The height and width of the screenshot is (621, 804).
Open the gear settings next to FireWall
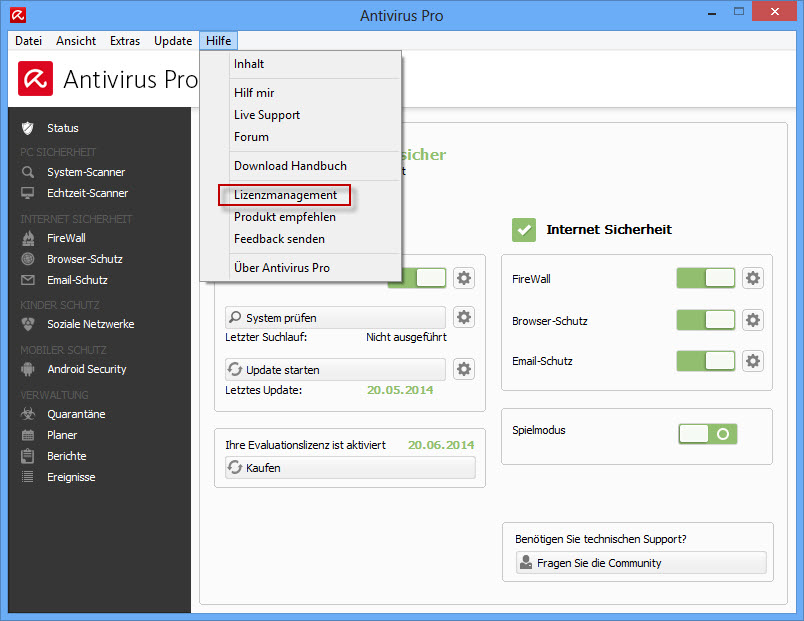(752, 278)
